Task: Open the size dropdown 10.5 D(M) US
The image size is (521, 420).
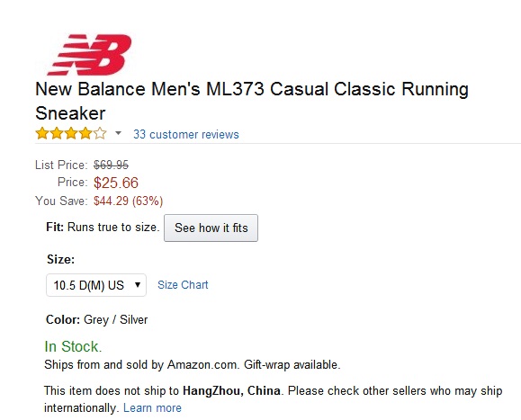Action: 96,285
